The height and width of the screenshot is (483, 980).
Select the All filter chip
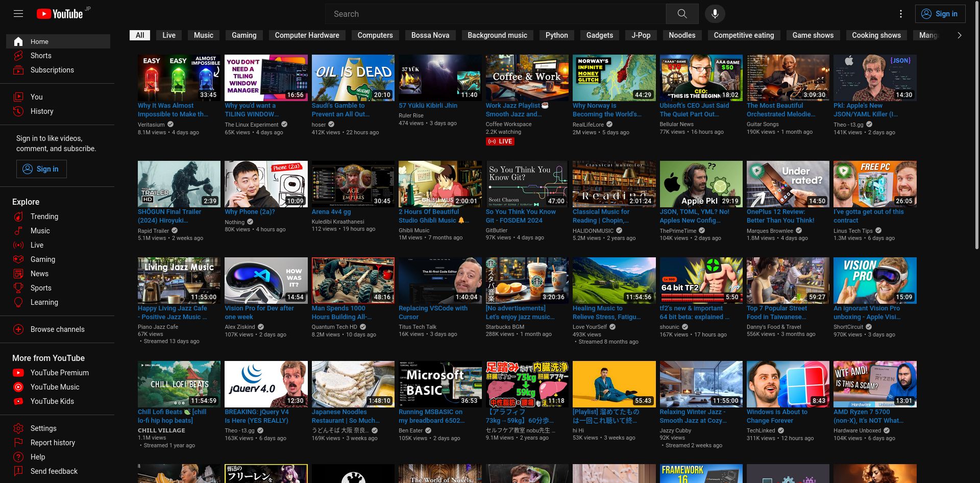coord(140,35)
